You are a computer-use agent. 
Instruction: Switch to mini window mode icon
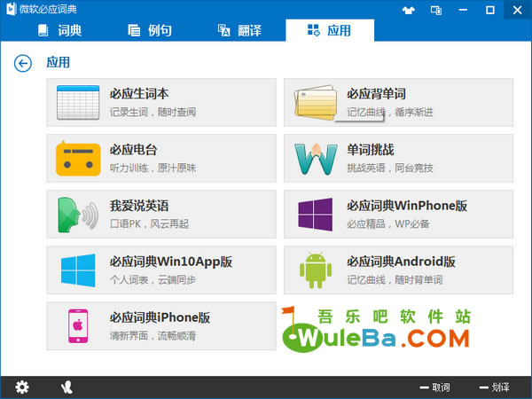pos(436,10)
